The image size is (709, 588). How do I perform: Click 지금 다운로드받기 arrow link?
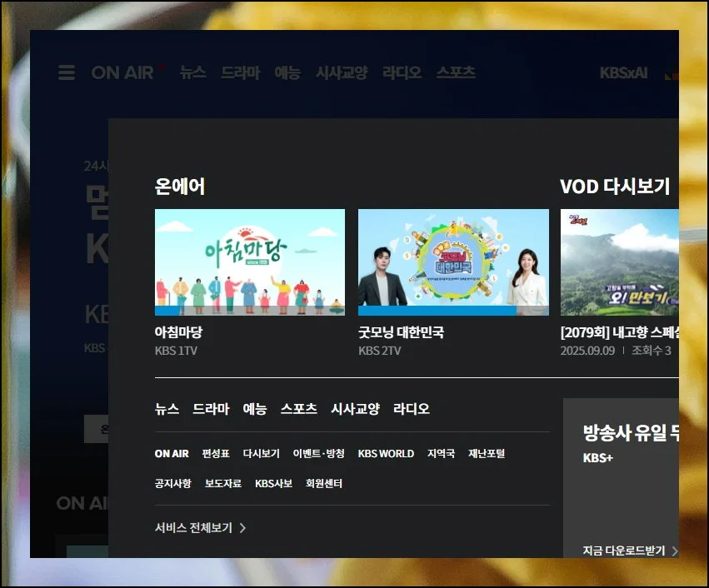630,551
